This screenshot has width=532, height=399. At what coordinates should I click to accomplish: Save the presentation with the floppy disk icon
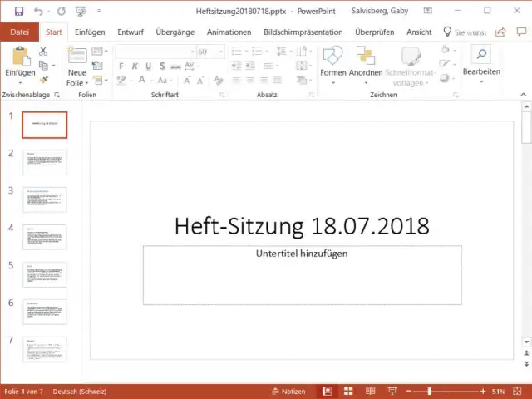click(x=19, y=11)
